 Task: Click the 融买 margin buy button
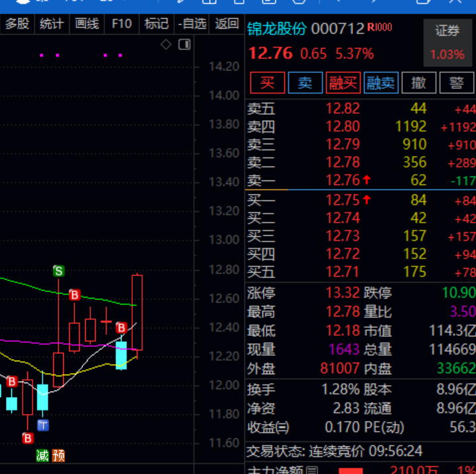343,82
